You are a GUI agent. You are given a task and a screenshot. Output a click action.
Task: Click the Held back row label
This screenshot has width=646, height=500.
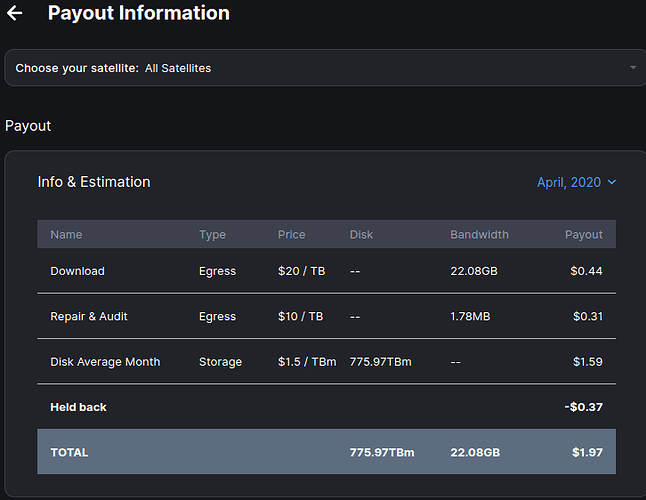click(x=78, y=407)
